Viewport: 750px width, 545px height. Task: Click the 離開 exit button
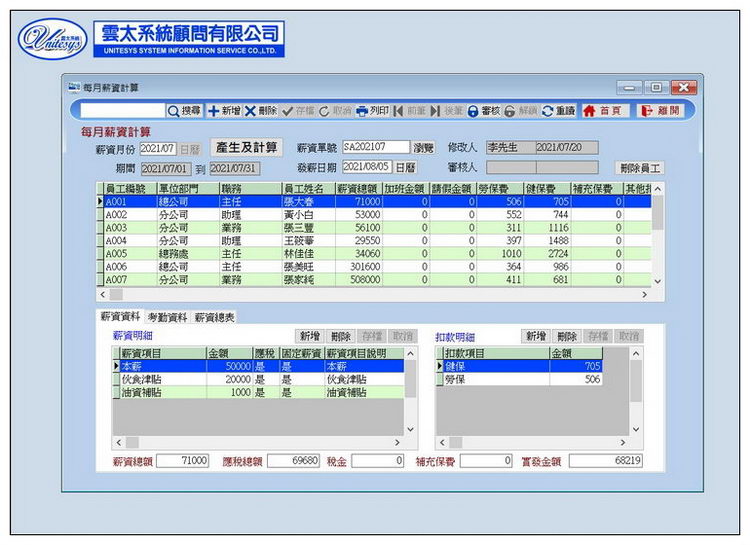[661, 111]
